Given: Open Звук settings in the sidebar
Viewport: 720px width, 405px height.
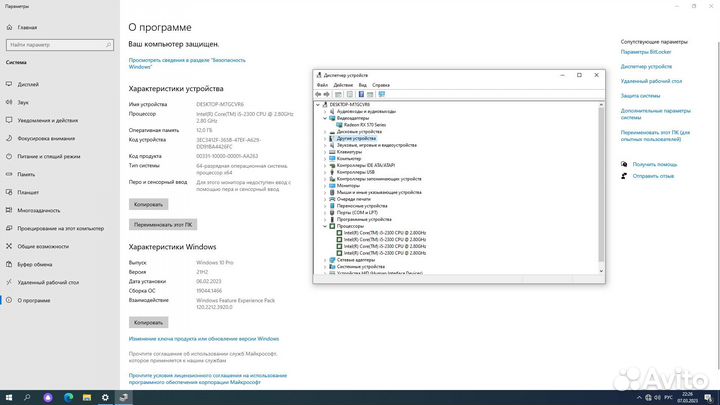Looking at the screenshot, I should [23, 102].
